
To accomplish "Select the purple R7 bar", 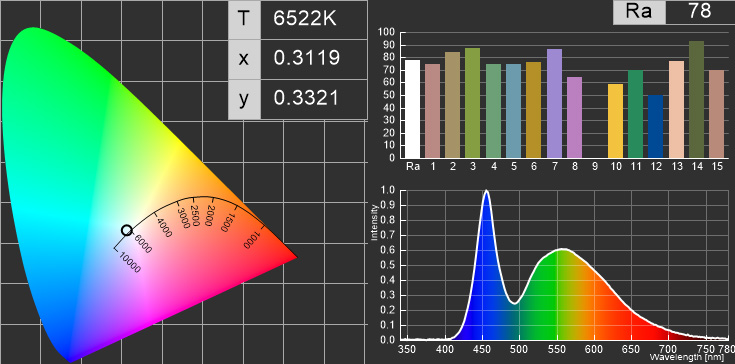I will pyautogui.click(x=555, y=103).
